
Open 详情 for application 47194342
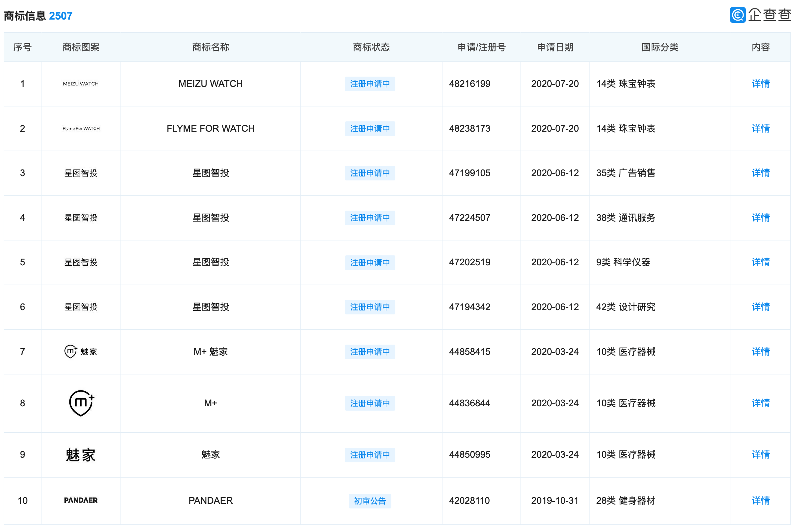coord(760,307)
